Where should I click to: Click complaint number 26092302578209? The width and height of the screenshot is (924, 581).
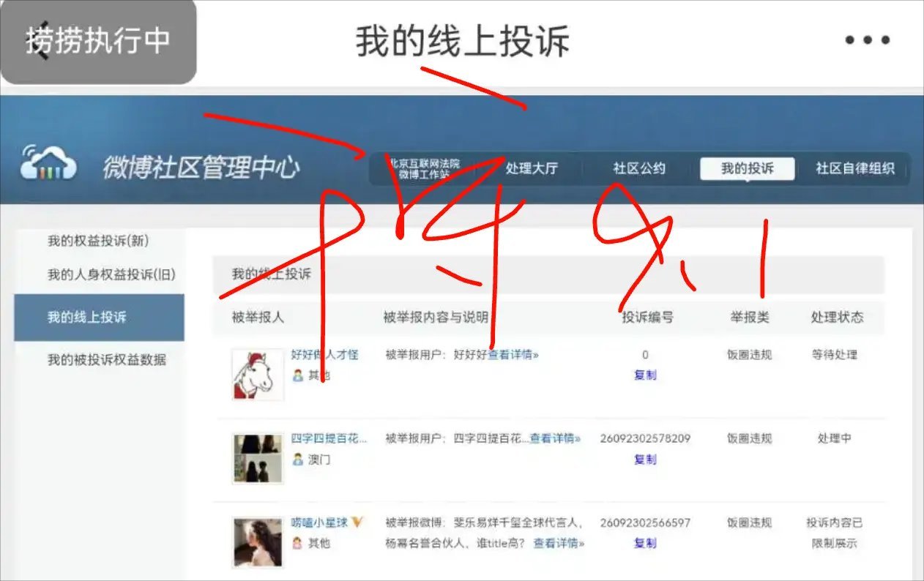(645, 439)
